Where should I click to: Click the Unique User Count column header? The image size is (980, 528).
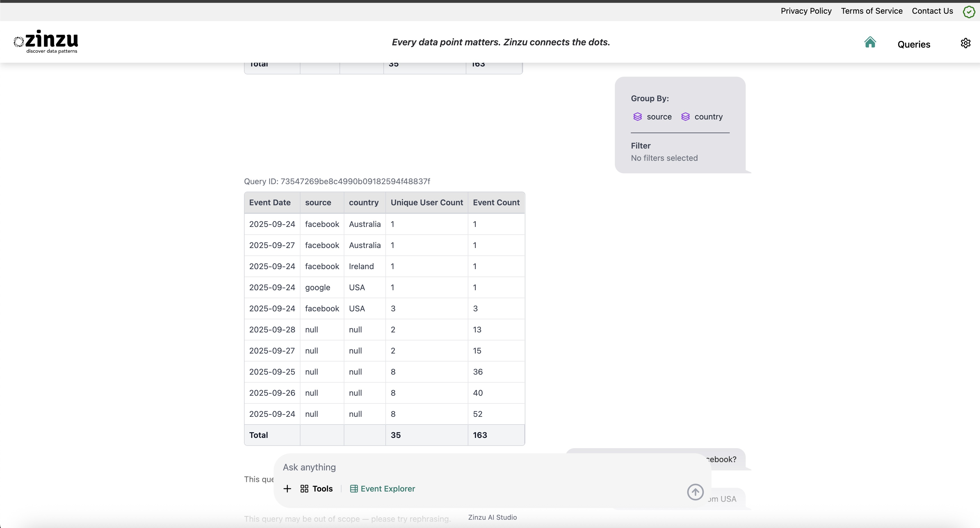pyautogui.click(x=426, y=203)
